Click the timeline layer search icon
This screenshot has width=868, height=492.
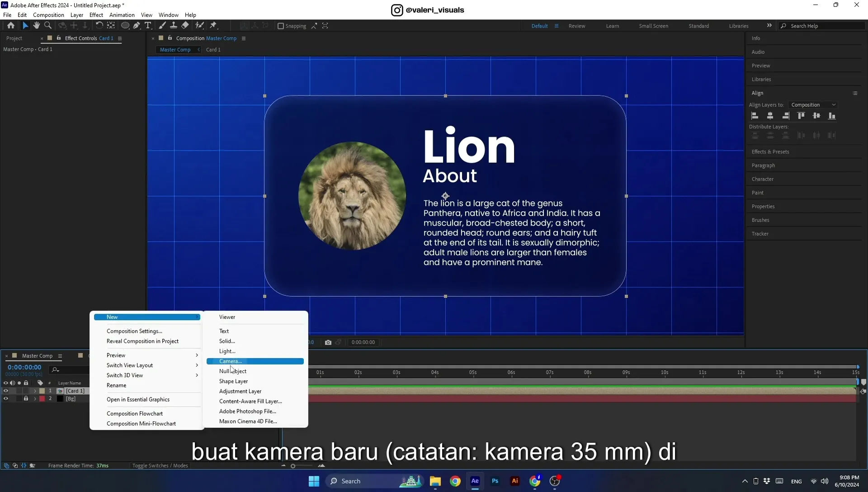click(x=55, y=370)
